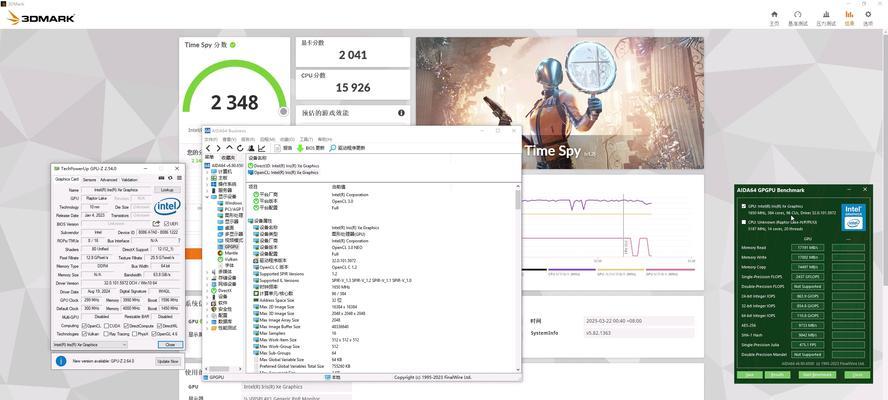
Task: Click the AIDA64 vertical scrollbar thumb
Action: click(517, 198)
